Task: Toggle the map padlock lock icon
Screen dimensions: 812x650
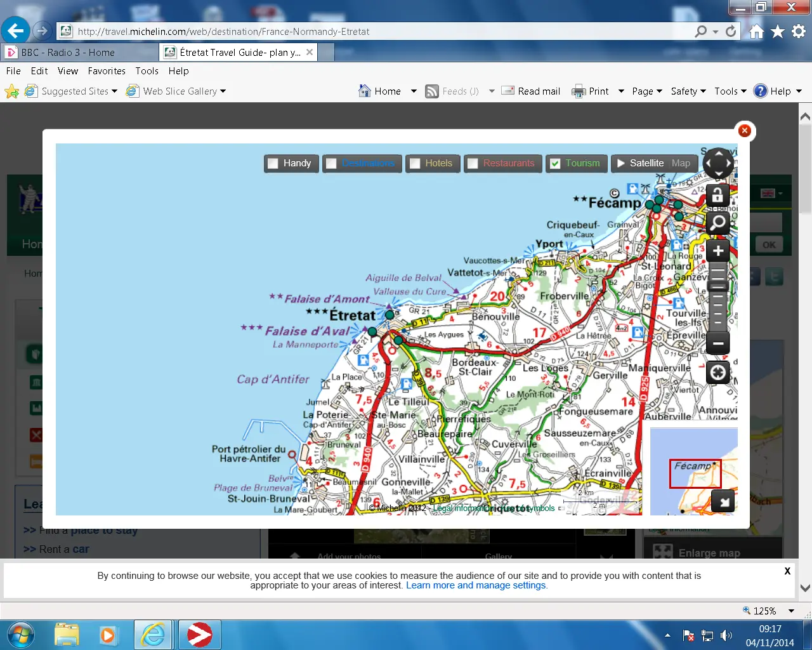Action: point(717,196)
